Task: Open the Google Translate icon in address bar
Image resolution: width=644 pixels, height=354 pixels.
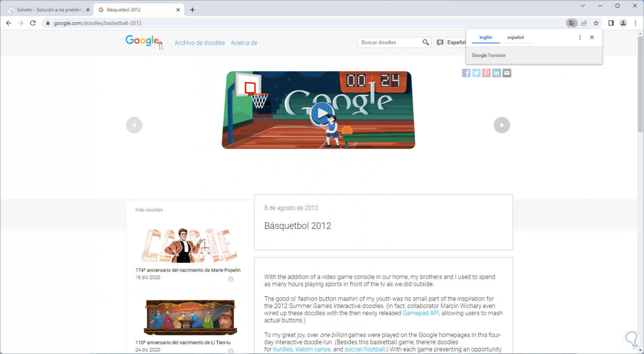Action: 572,23
